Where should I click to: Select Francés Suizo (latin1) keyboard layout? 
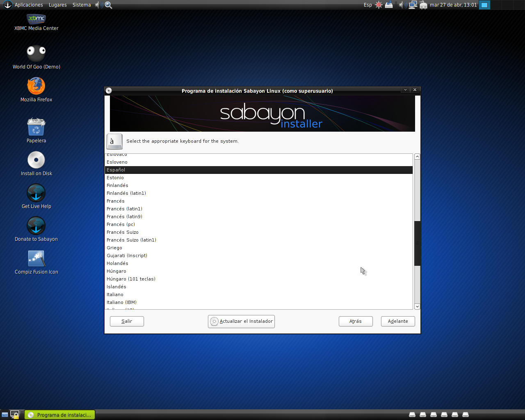tap(259, 240)
